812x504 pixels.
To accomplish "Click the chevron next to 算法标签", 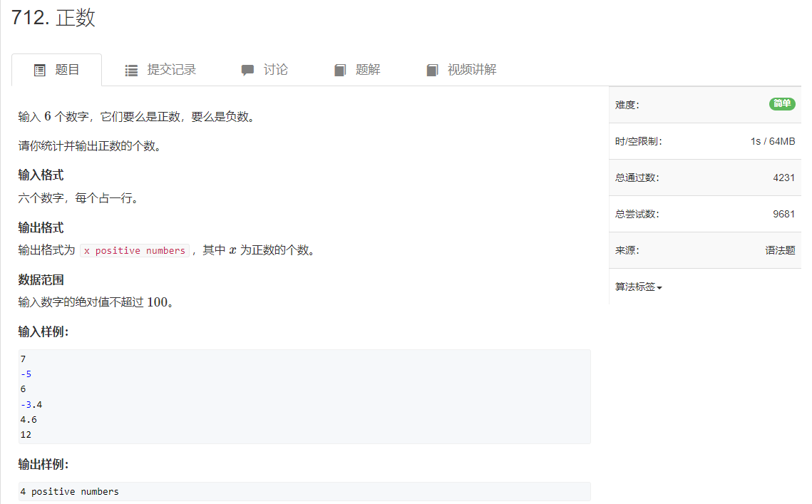I will point(659,287).
